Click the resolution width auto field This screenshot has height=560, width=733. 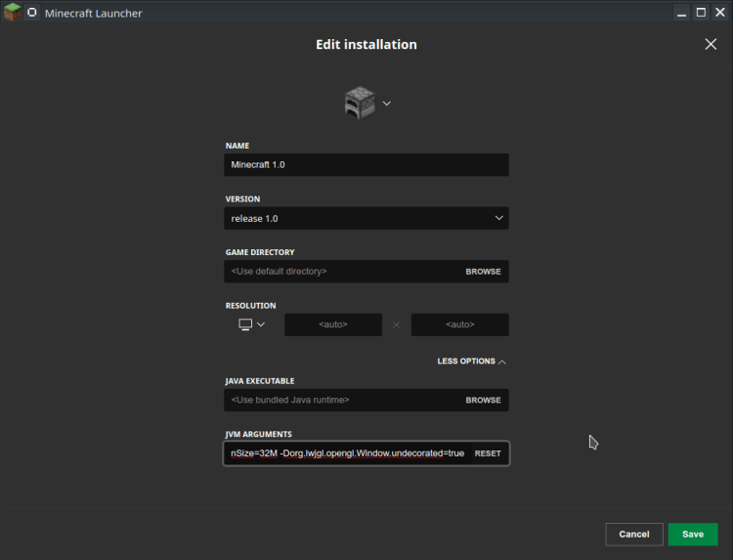coord(333,324)
